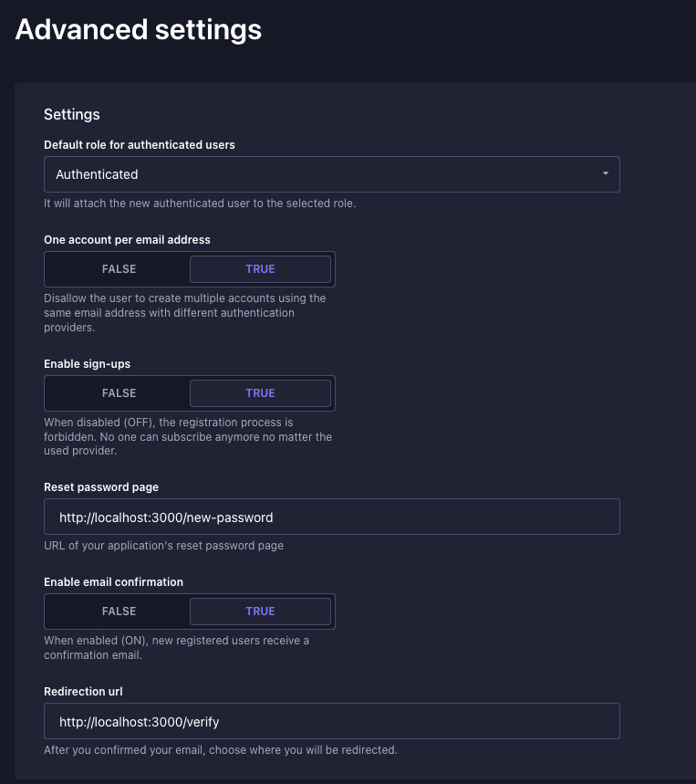
Task: Set One account per email to TRUE
Action: tap(260, 269)
